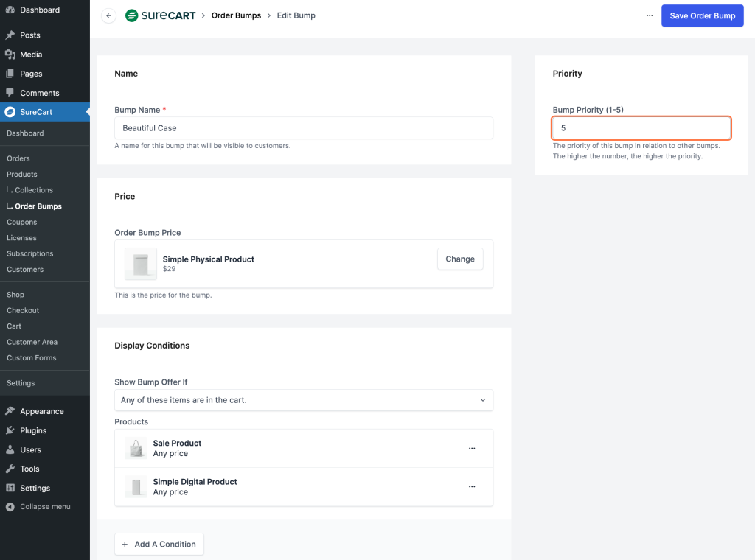Click the Appearance brush icon in sidebar
Viewport: 755px width, 560px height.
pyautogui.click(x=10, y=411)
